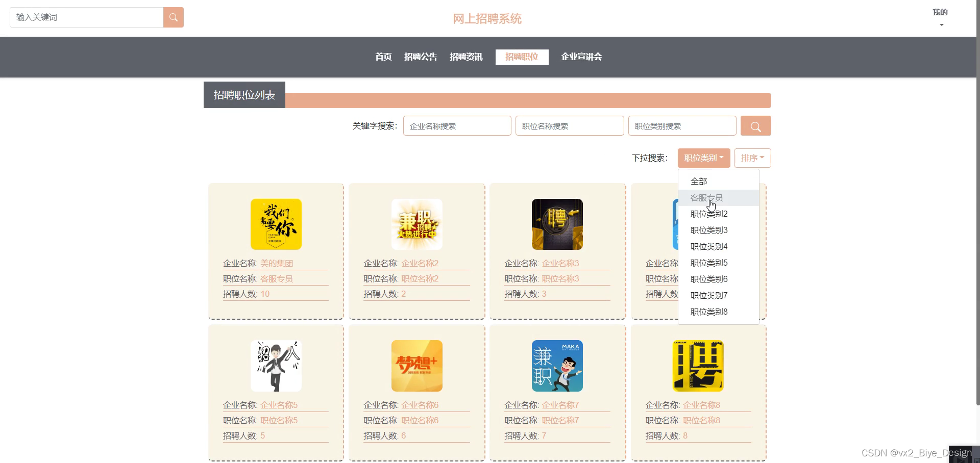Screen dimensions: 980x463
Task: Open the 排序 dropdown
Action: point(752,158)
